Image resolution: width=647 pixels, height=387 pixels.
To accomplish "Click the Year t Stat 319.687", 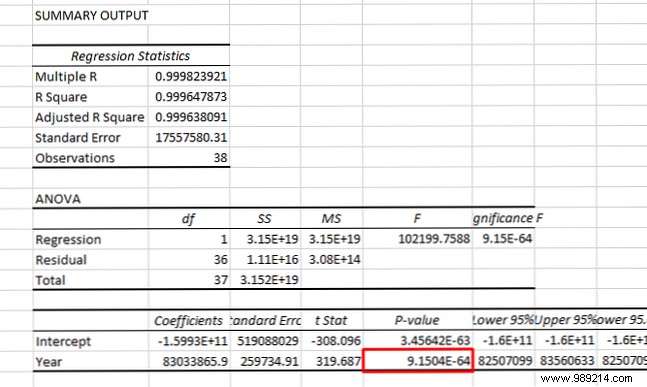I will (338, 362).
